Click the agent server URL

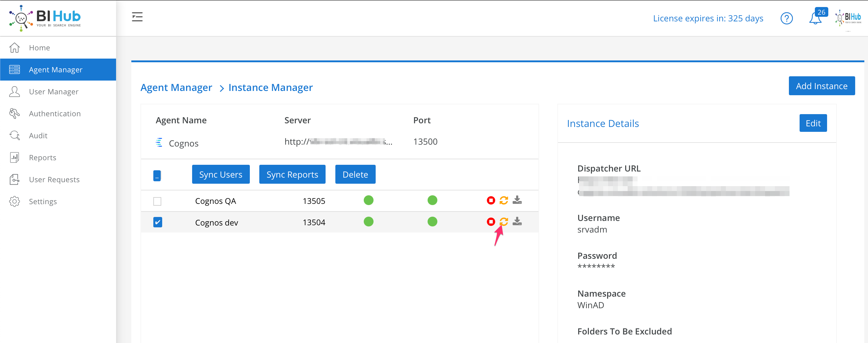[338, 142]
